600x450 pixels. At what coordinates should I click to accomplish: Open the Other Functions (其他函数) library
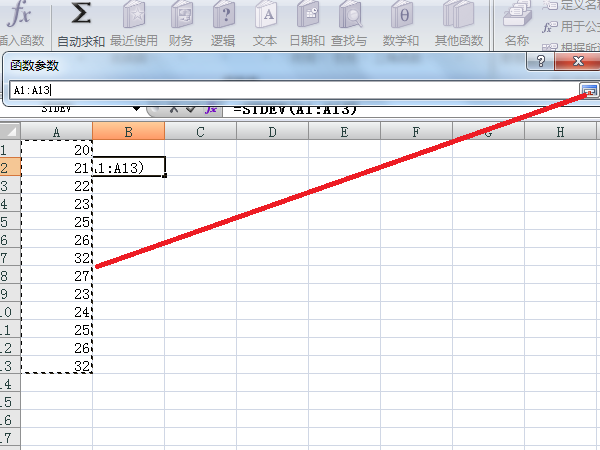click(458, 16)
